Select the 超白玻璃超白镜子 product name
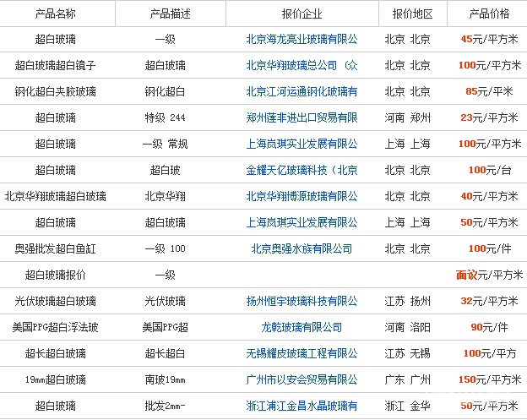The image size is (527, 420). [x=56, y=65]
